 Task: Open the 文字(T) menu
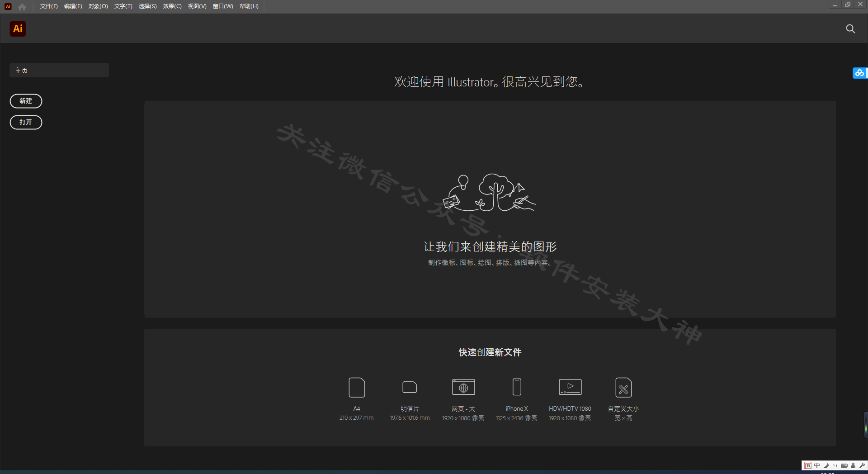tap(123, 6)
